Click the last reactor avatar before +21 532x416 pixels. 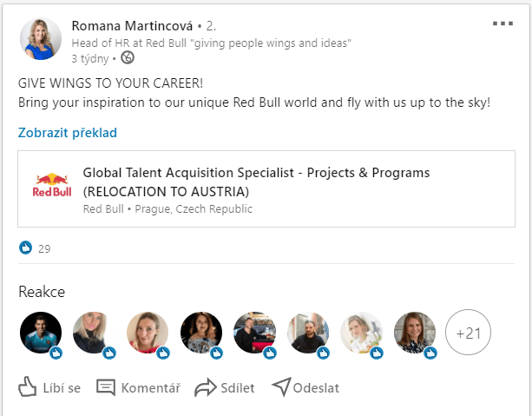point(415,333)
